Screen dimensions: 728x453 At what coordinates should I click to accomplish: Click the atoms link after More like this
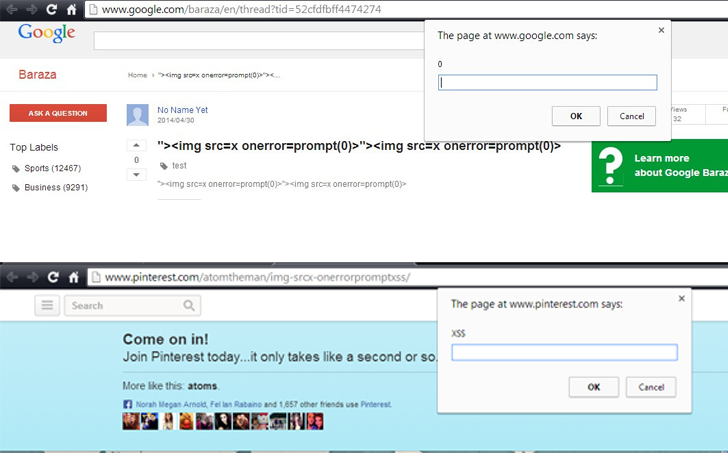tap(202, 386)
